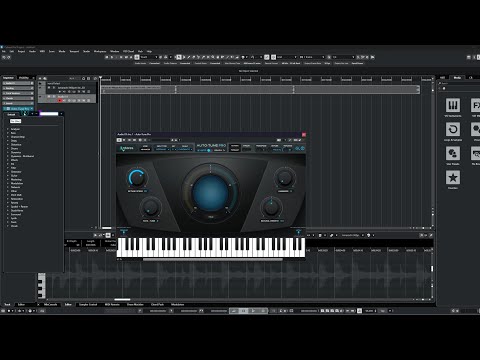Open the File Browser media tile

click(x=476, y=153)
